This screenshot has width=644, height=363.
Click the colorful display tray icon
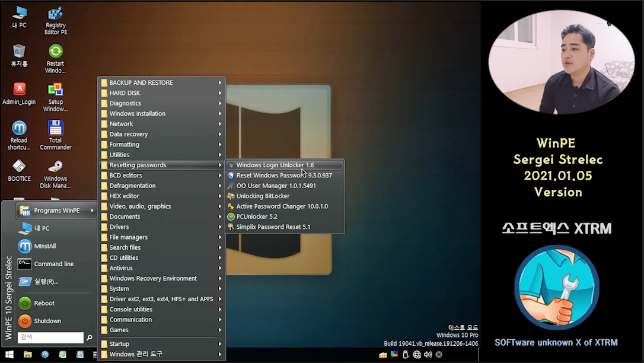[394, 354]
